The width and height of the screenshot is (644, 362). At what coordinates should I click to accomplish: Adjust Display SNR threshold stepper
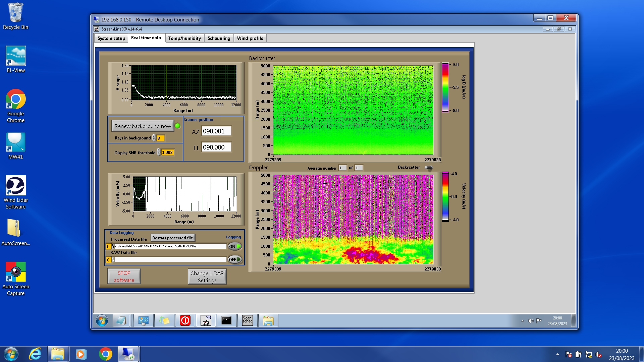coord(159,153)
